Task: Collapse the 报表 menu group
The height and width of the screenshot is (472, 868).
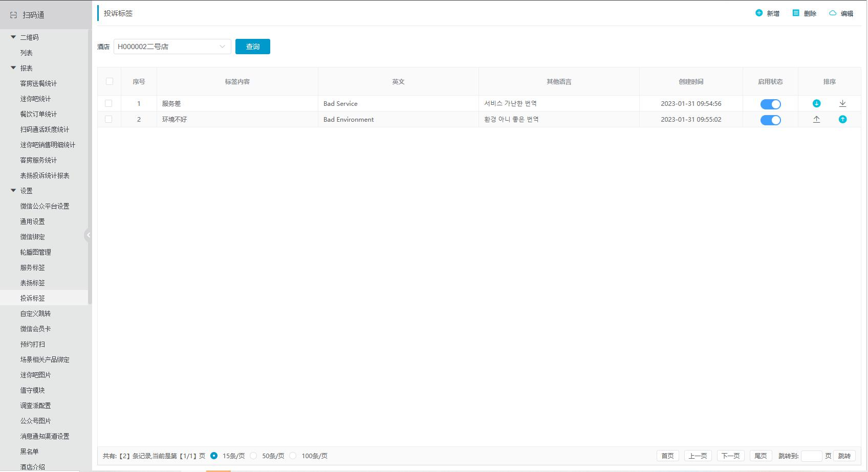Action: tap(13, 68)
